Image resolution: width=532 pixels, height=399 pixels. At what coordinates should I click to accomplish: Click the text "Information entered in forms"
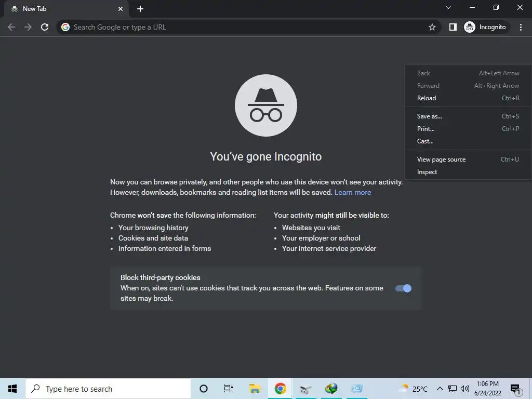coord(165,249)
